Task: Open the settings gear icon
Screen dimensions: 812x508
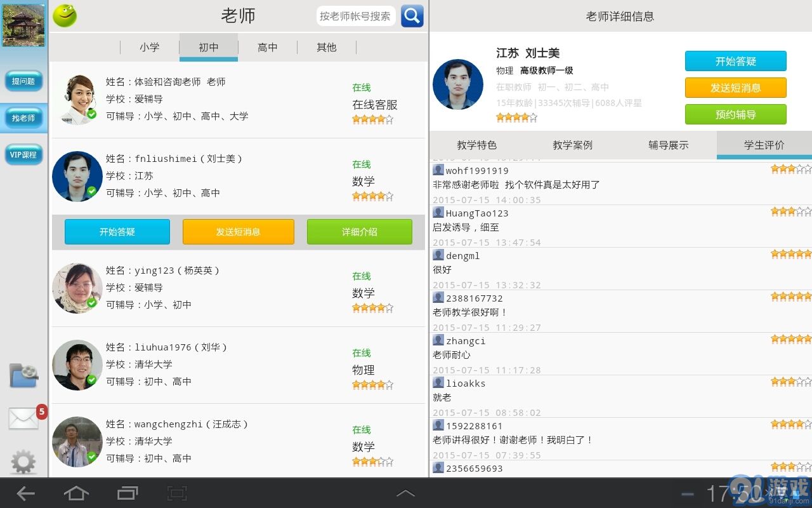Action: [23, 462]
